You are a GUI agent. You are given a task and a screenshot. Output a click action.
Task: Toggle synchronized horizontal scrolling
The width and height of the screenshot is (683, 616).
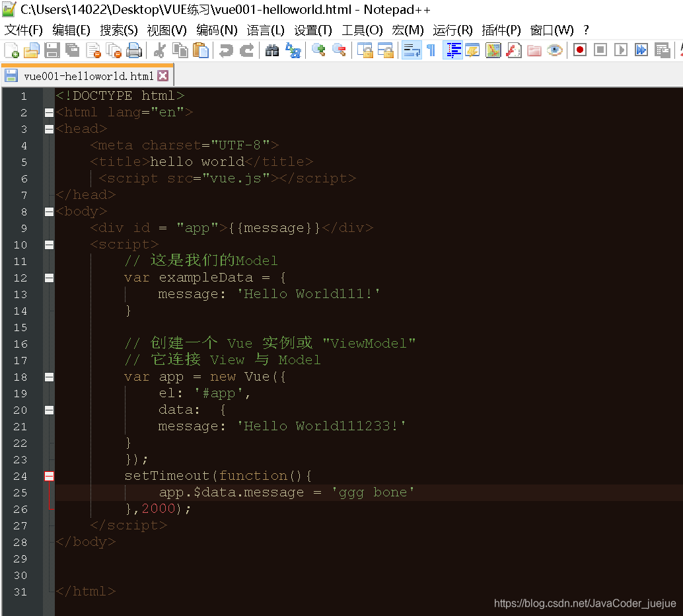385,50
